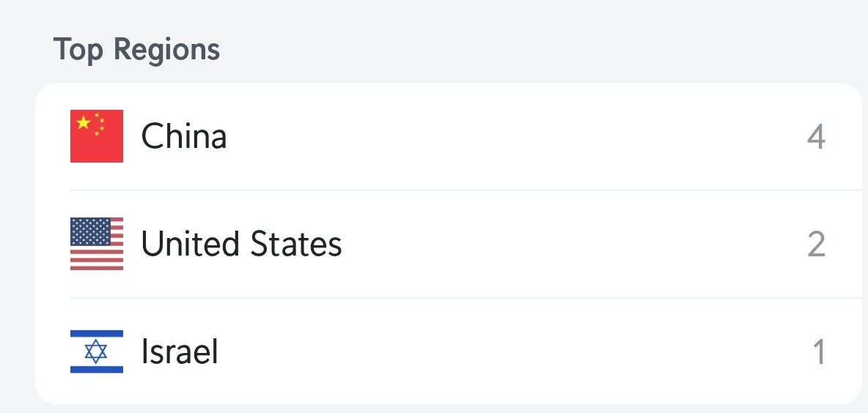Click the large yellow star on China's flag
This screenshot has height=413, width=868.
(x=83, y=122)
